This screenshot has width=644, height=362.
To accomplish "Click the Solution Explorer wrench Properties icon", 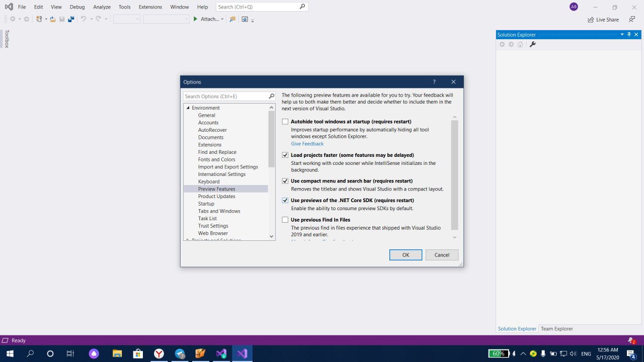I will click(x=533, y=44).
